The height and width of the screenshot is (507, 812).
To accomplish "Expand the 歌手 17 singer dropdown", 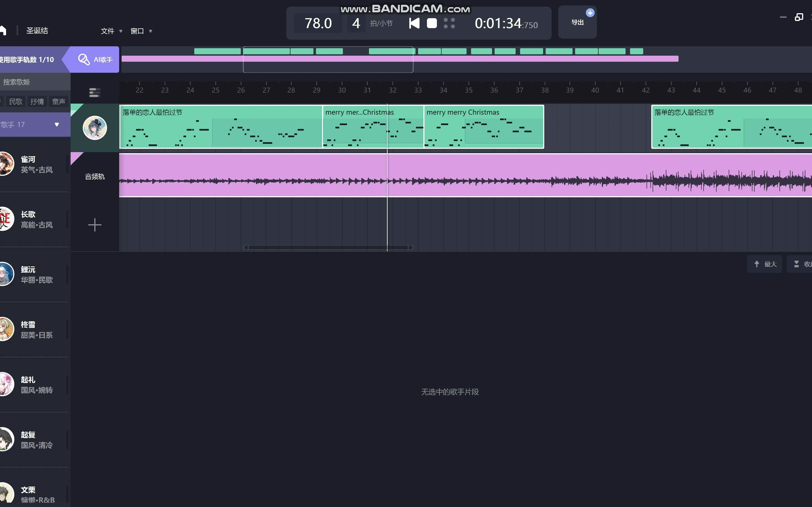I will click(x=57, y=124).
